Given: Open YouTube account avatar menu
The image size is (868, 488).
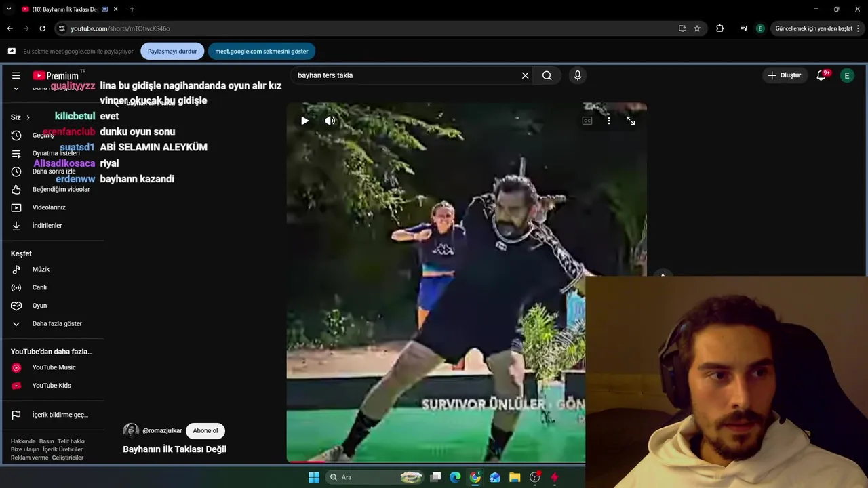Looking at the screenshot, I should coord(846,75).
